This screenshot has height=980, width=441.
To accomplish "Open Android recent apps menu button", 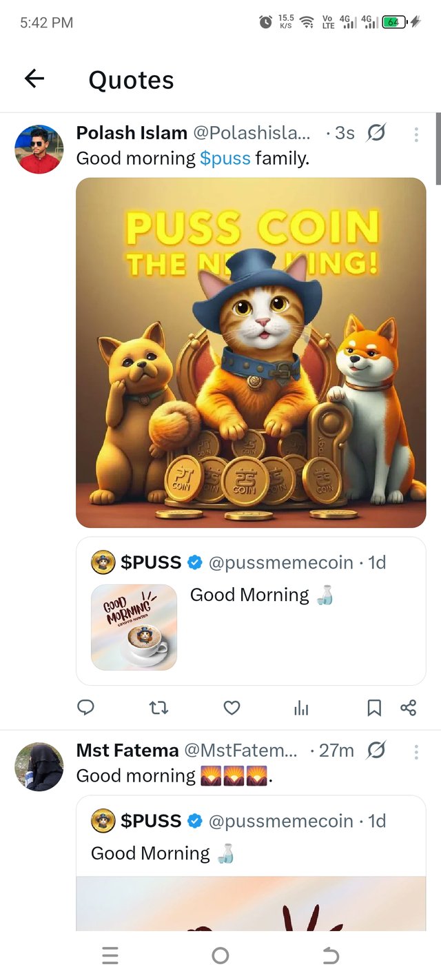I will (x=110, y=955).
